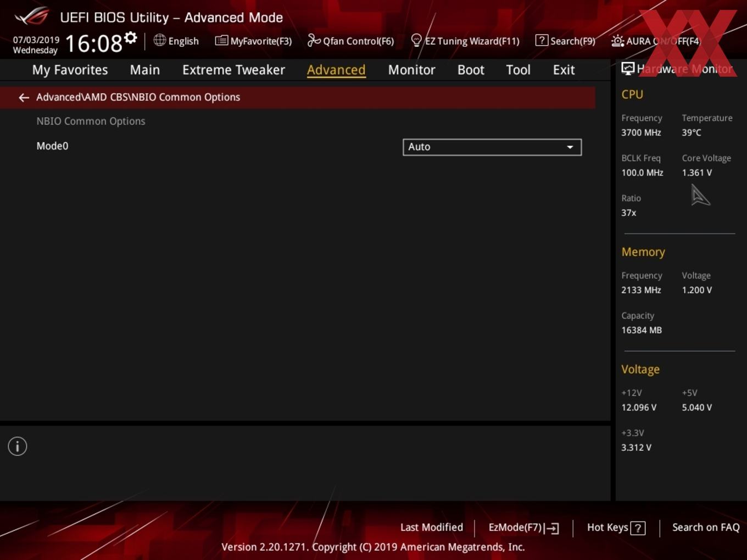747x560 pixels.
Task: Click the CPU section heading
Action: (x=632, y=94)
